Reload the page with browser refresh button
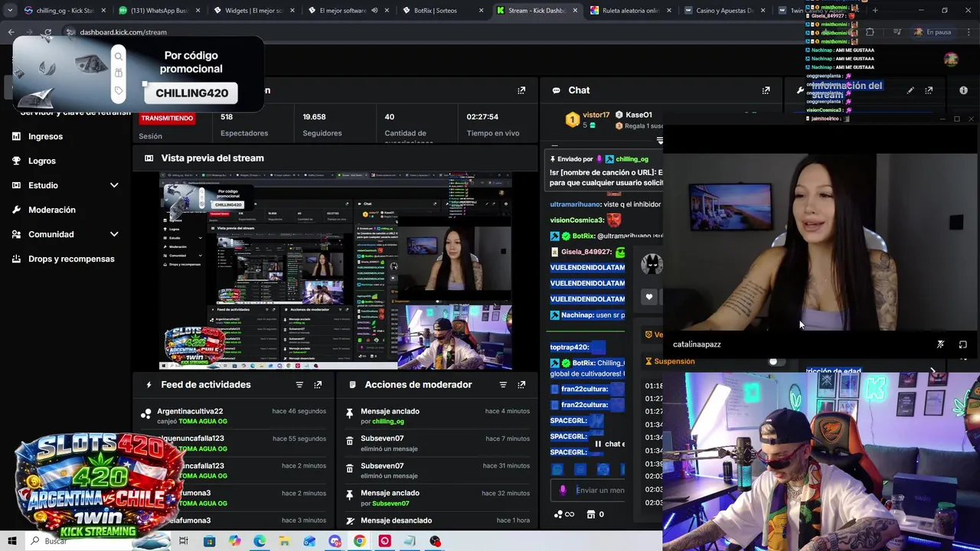 pyautogui.click(x=47, y=32)
